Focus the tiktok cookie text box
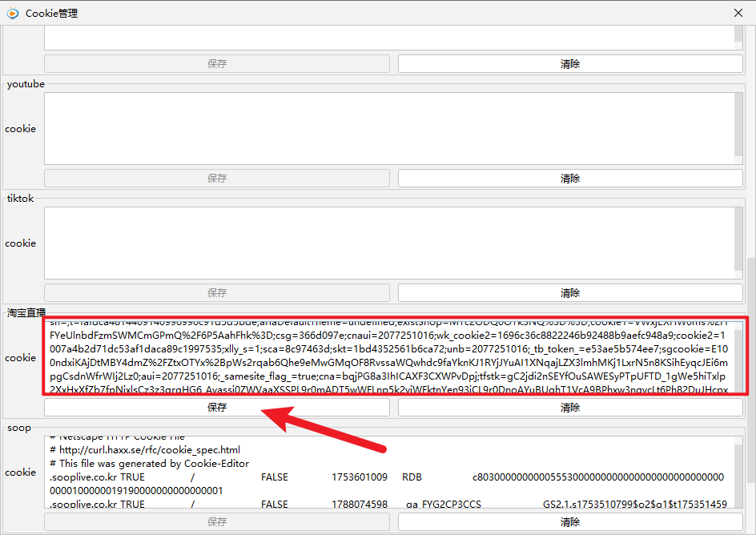Screen dimensions: 756x535 pyautogui.click(x=388, y=243)
